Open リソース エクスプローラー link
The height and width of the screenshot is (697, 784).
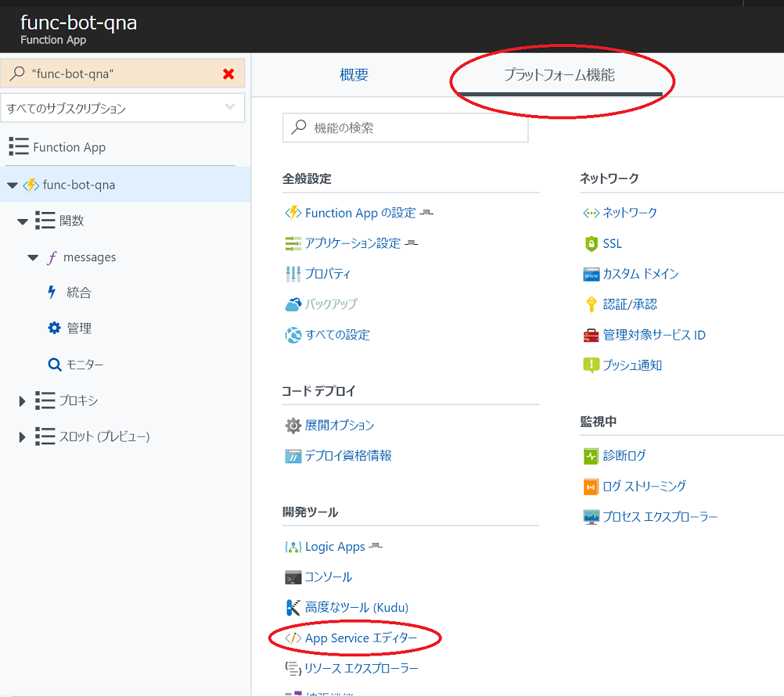point(361,669)
